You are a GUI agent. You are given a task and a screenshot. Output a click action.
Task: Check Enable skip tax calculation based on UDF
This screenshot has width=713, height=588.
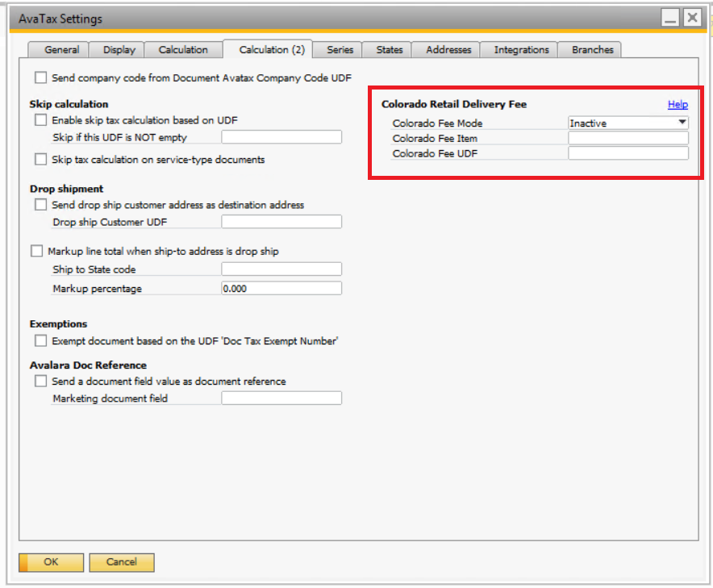(40, 120)
